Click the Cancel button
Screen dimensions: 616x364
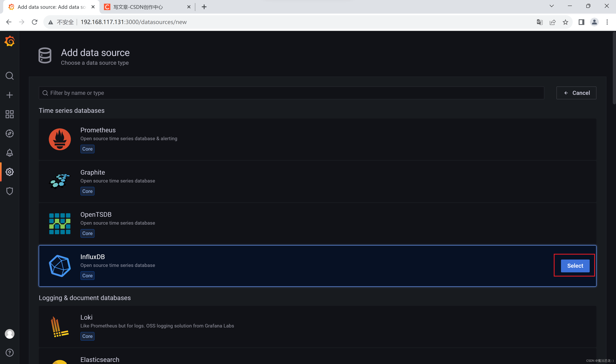(x=576, y=93)
